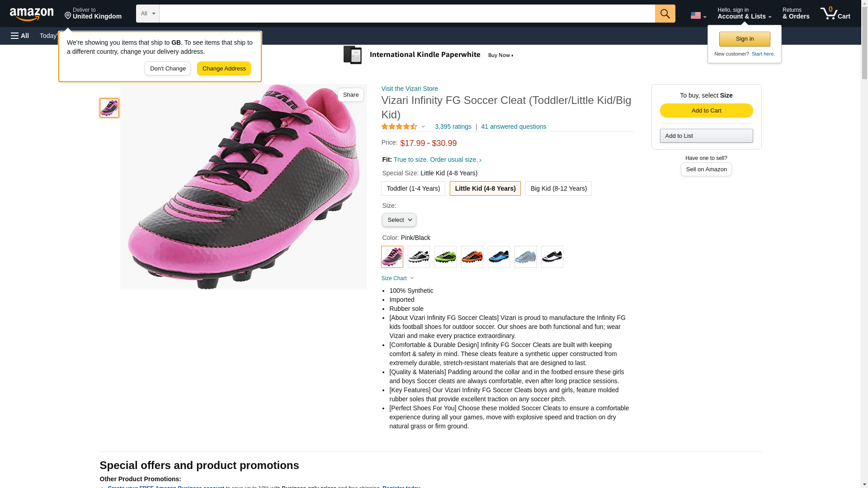Click the search magnifier button
This screenshot has height=488, width=868.
point(665,14)
